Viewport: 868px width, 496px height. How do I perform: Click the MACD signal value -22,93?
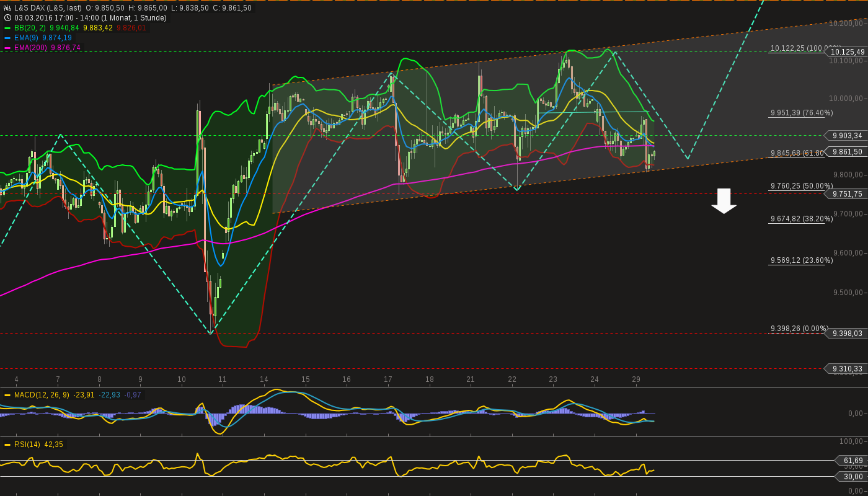coord(109,395)
